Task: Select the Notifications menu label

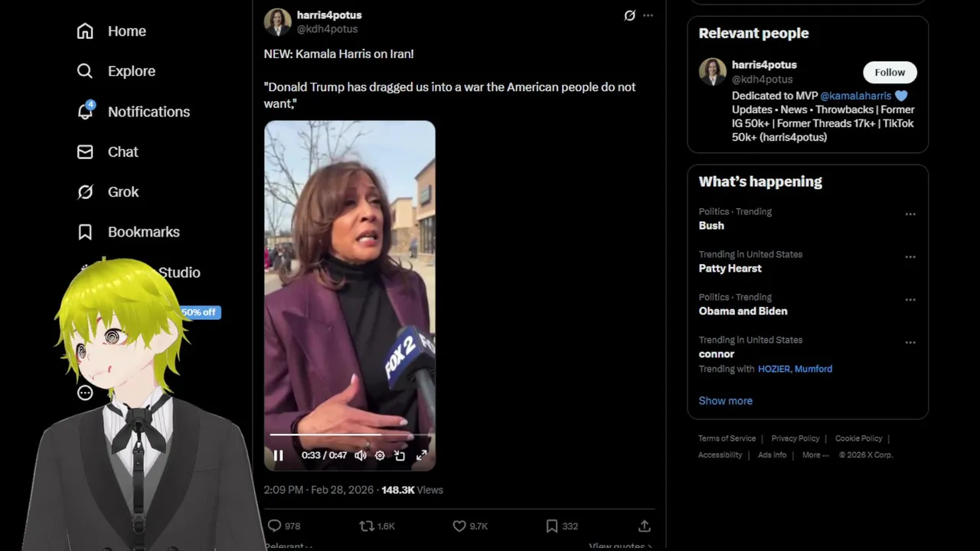Action: tap(149, 112)
